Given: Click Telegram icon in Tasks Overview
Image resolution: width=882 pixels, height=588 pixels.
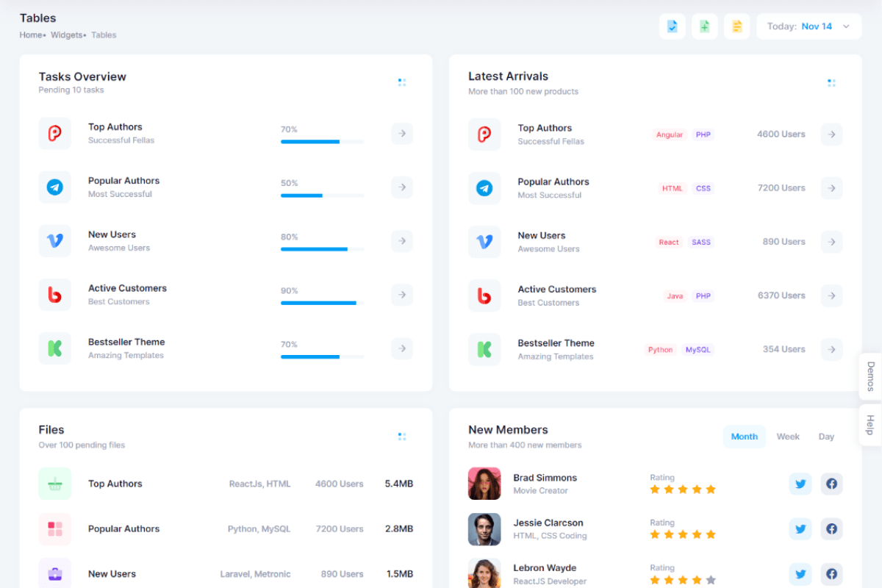Looking at the screenshot, I should (55, 187).
